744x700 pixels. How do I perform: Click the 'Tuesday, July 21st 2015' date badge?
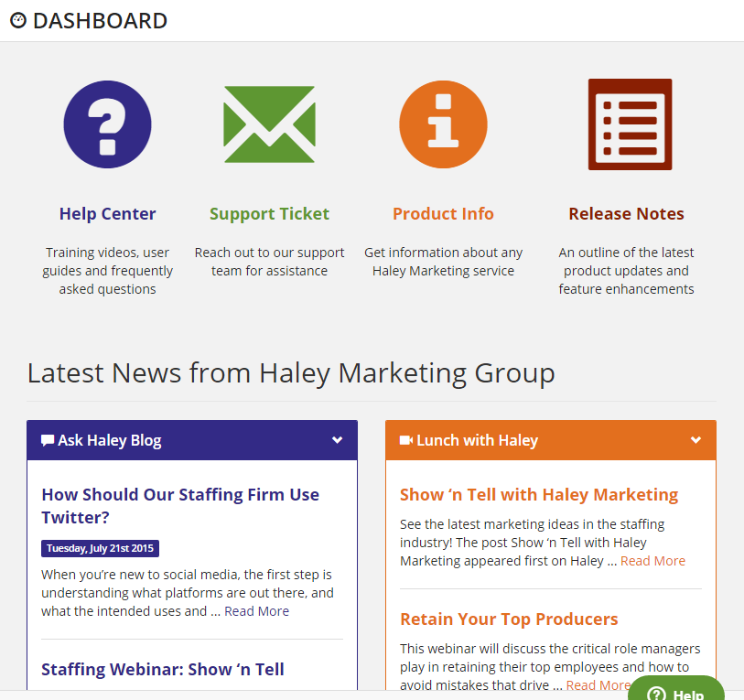coord(100,548)
